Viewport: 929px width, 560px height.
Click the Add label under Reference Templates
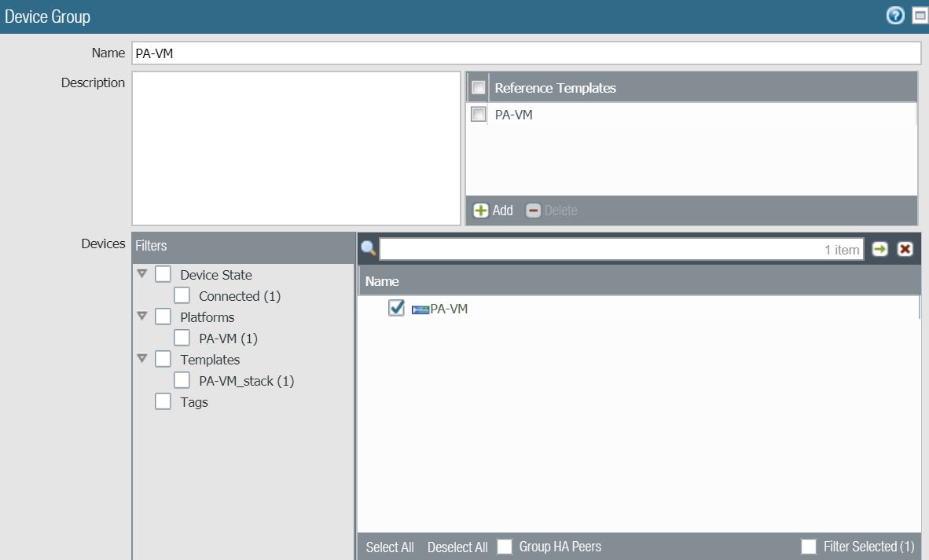pos(502,210)
